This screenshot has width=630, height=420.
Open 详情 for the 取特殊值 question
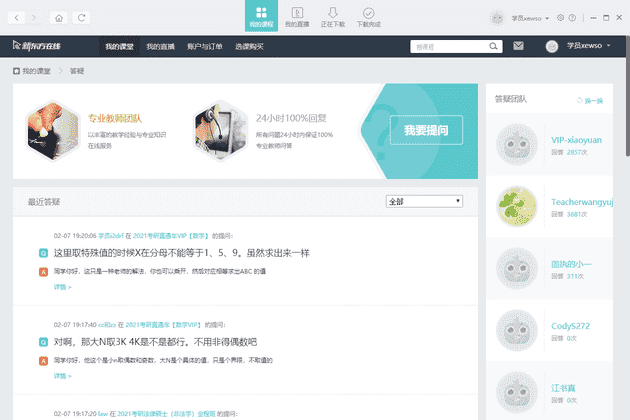pyautogui.click(x=62, y=287)
